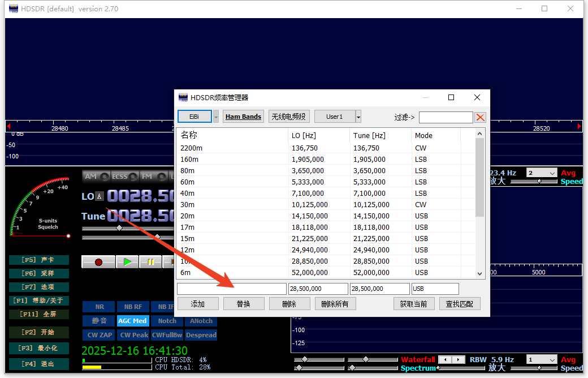588x378 pixels.
Task: Click the 获取当前 button
Action: pos(414,304)
